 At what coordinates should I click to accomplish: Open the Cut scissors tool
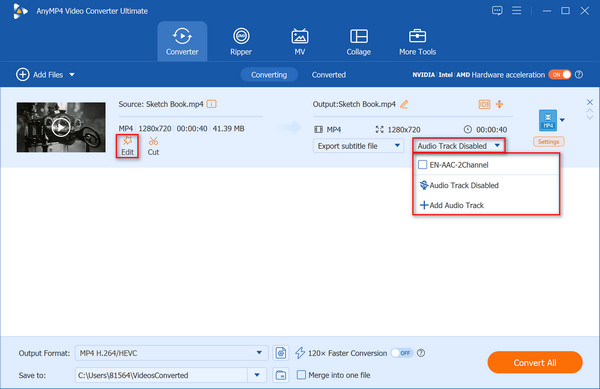pyautogui.click(x=153, y=146)
